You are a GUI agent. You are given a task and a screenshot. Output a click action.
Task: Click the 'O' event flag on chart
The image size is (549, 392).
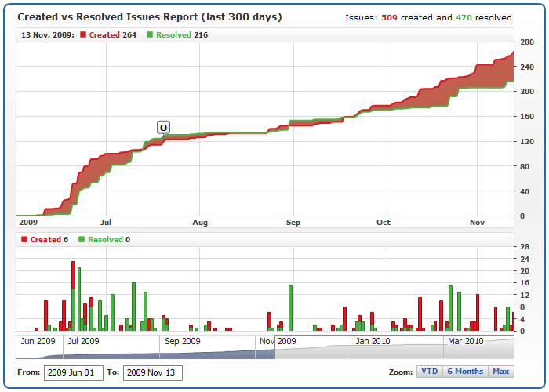coord(163,128)
